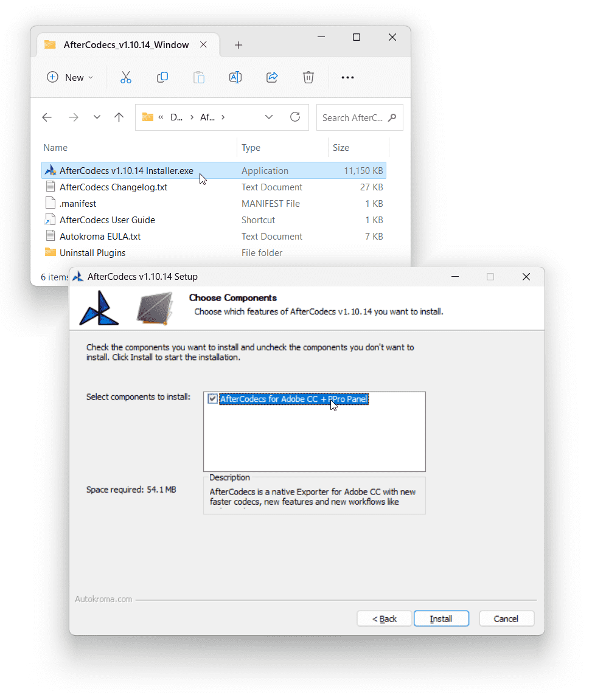Expand recent locations chevron
This screenshot has height=700, width=592.
click(x=97, y=117)
